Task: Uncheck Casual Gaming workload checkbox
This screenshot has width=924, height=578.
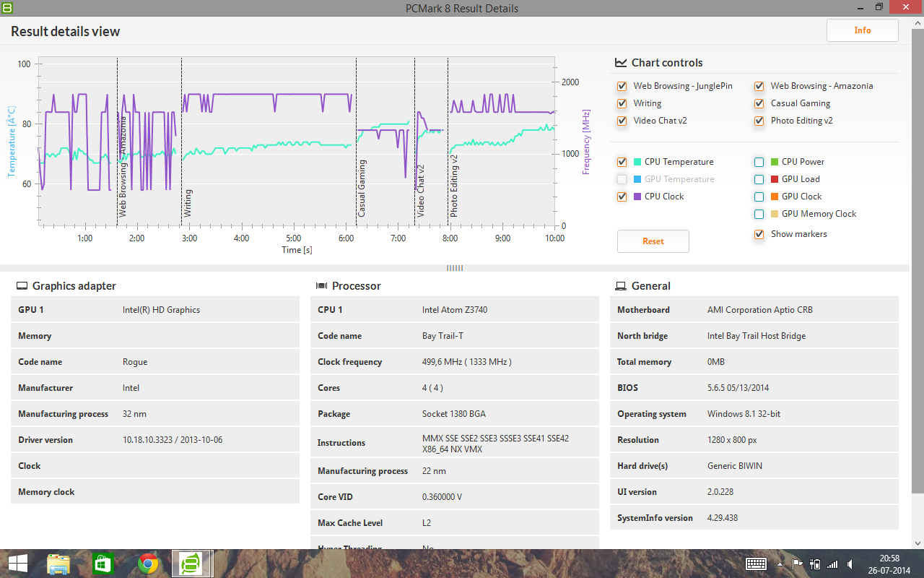Action: pyautogui.click(x=759, y=103)
